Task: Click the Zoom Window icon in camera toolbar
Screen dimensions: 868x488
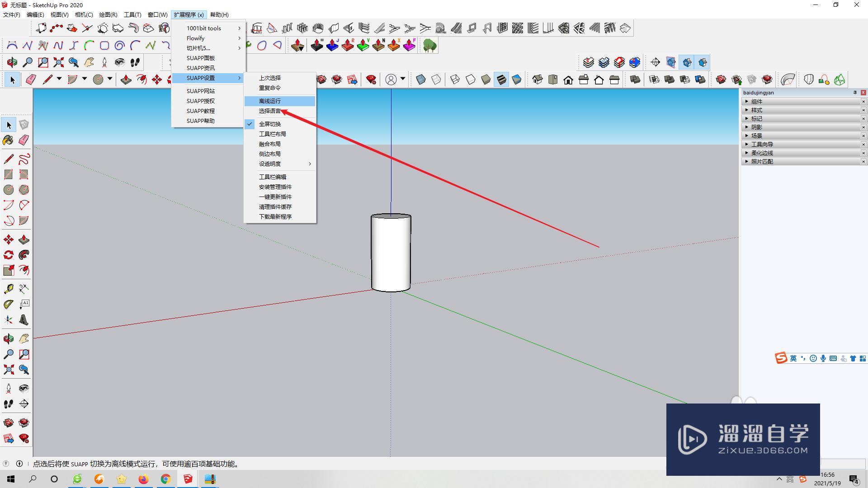Action: click(x=43, y=62)
